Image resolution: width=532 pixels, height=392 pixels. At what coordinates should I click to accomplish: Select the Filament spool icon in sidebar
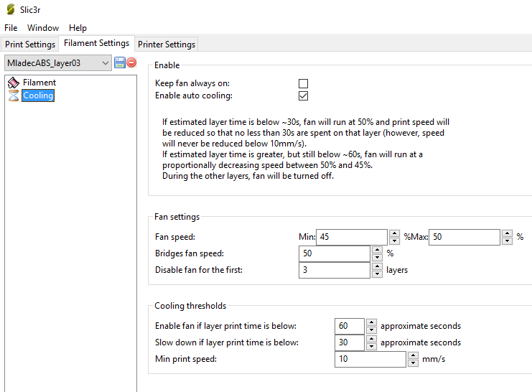pos(13,83)
